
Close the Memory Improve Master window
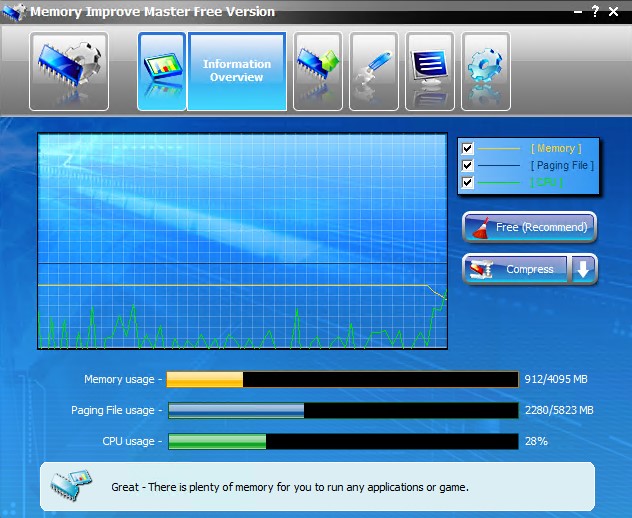coord(613,11)
